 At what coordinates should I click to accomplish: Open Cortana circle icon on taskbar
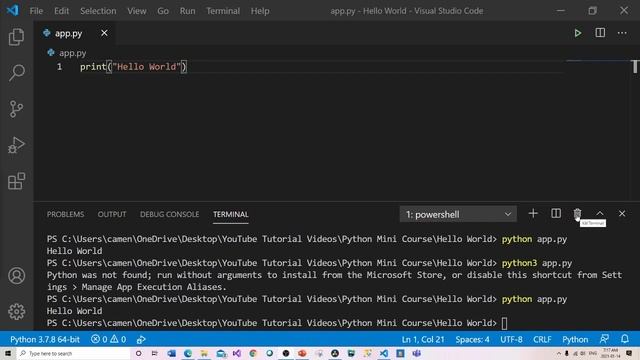click(138, 353)
